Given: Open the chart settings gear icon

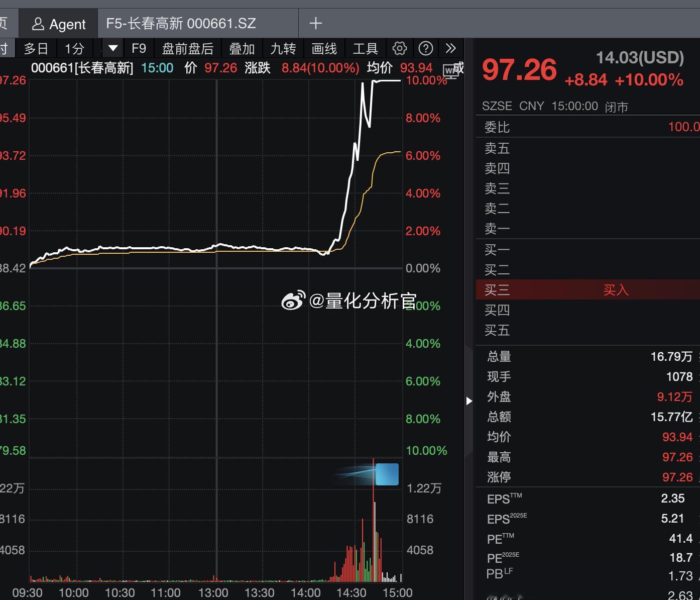Looking at the screenshot, I should point(399,48).
